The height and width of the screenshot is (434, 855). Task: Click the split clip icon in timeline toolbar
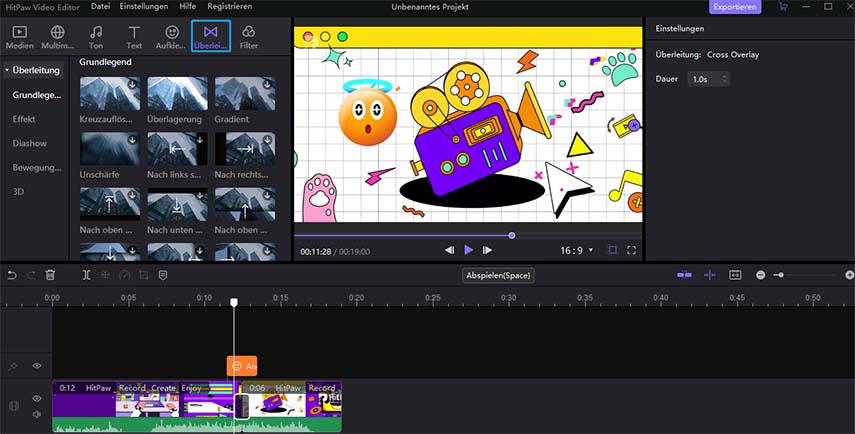click(86, 274)
